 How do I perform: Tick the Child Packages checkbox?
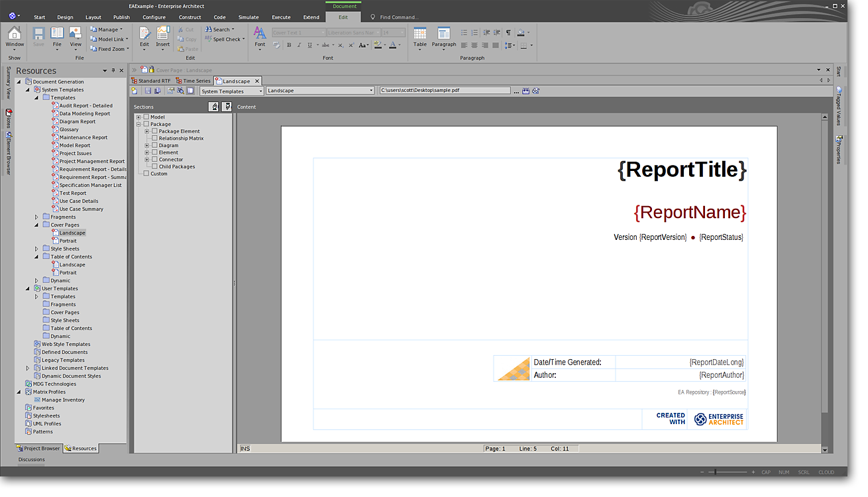[155, 167]
